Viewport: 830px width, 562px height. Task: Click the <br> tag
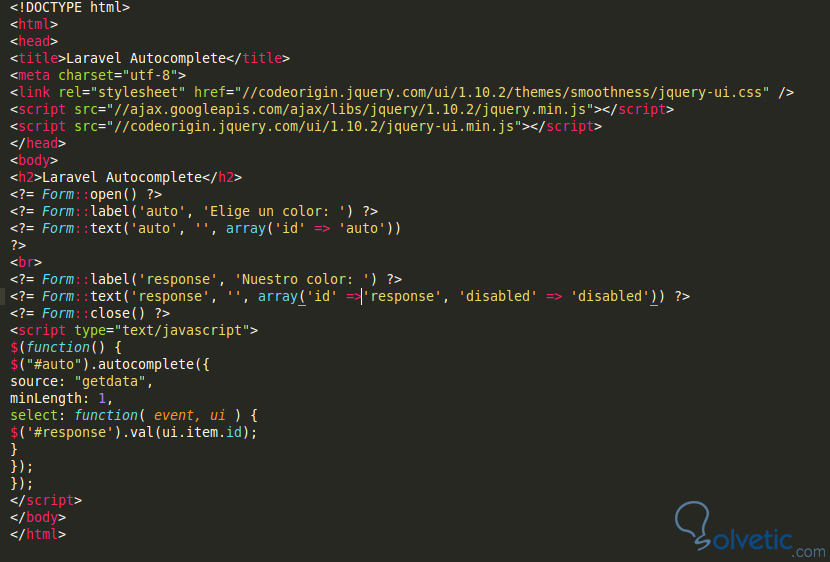coord(26,262)
